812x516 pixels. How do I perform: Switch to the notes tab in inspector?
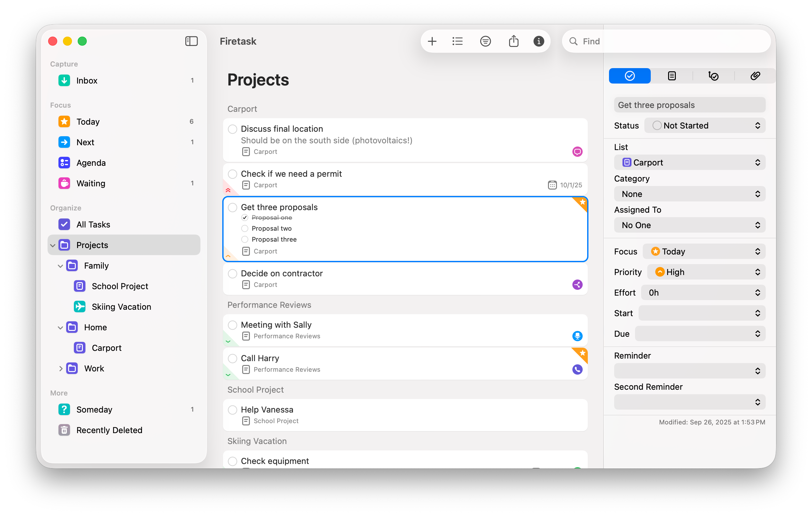click(x=671, y=76)
